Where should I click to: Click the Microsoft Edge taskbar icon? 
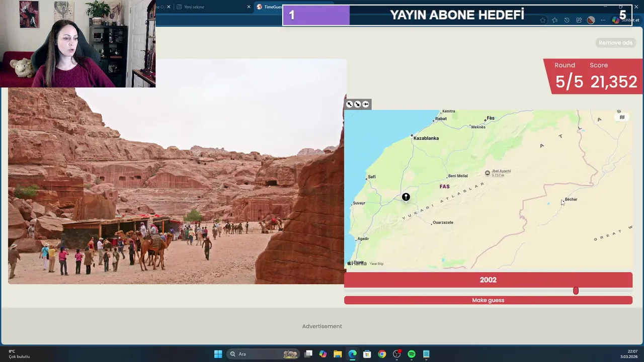coord(352,354)
